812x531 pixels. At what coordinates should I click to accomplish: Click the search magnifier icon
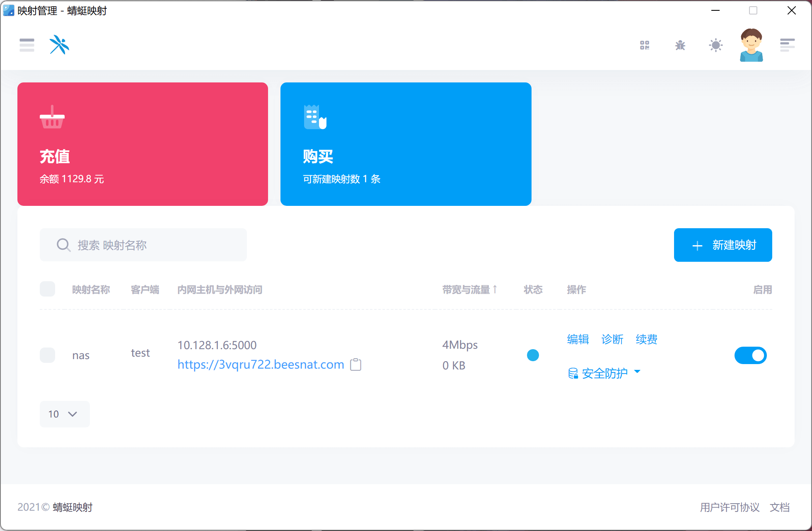click(63, 245)
